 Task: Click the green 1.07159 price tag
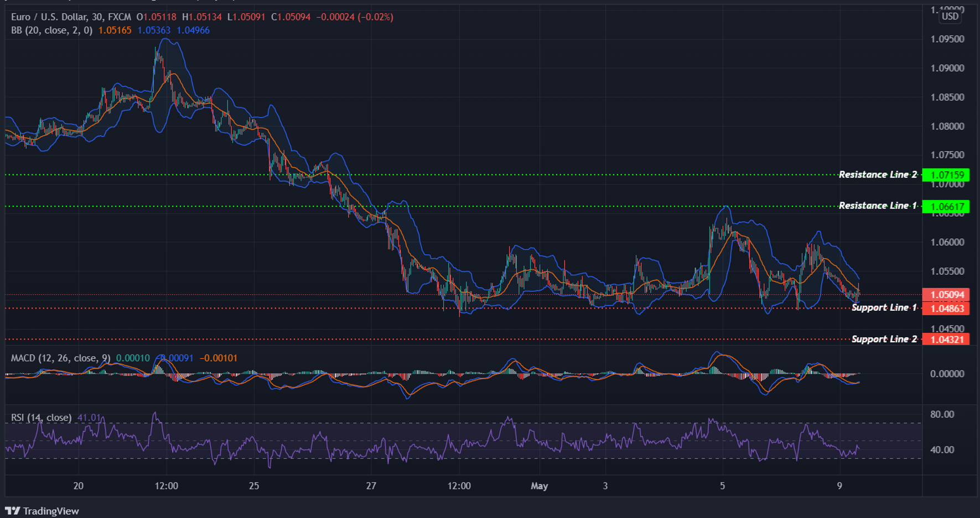click(x=947, y=175)
